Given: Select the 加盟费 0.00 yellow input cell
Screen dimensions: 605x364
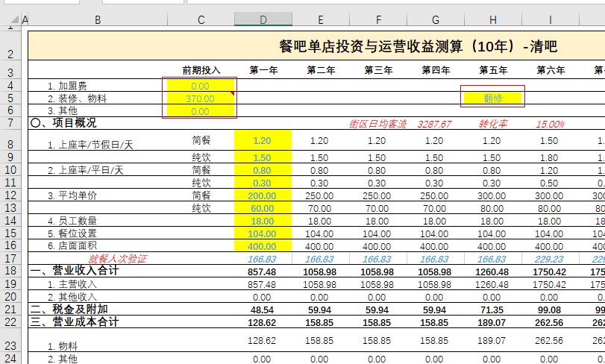Looking at the screenshot, I should click(x=201, y=86).
